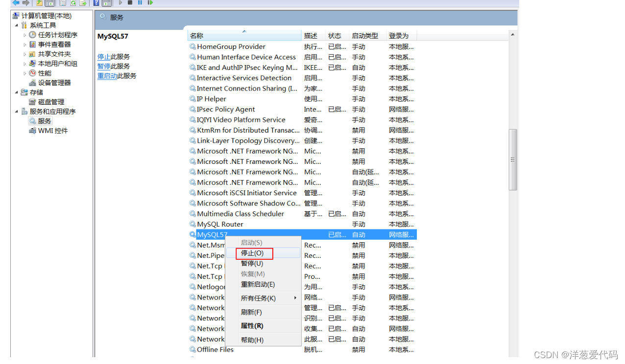The width and height of the screenshot is (625, 364).
Task: Click the 性能 gauge icon
Action: pyautogui.click(x=32, y=73)
